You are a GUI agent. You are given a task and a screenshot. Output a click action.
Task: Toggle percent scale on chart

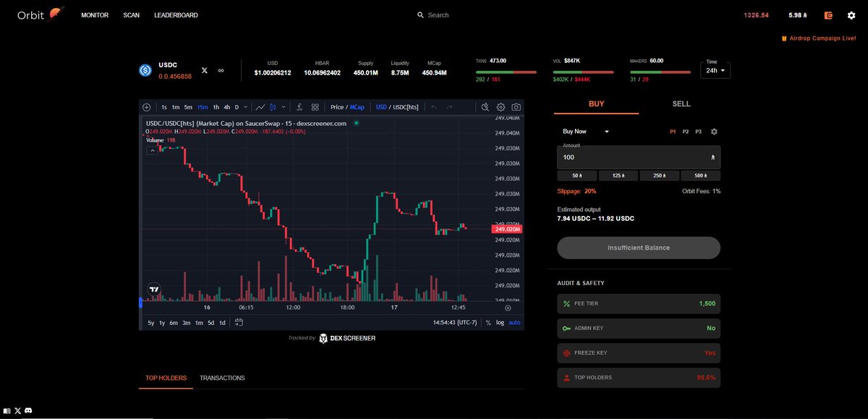[488, 323]
